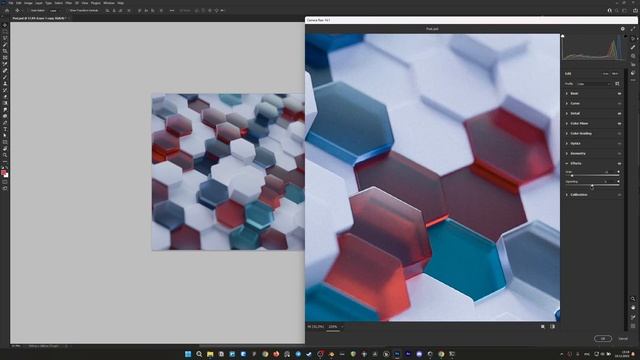This screenshot has width=640, height=360.
Task: Select the Clone Stamp tool
Action: pos(5,84)
